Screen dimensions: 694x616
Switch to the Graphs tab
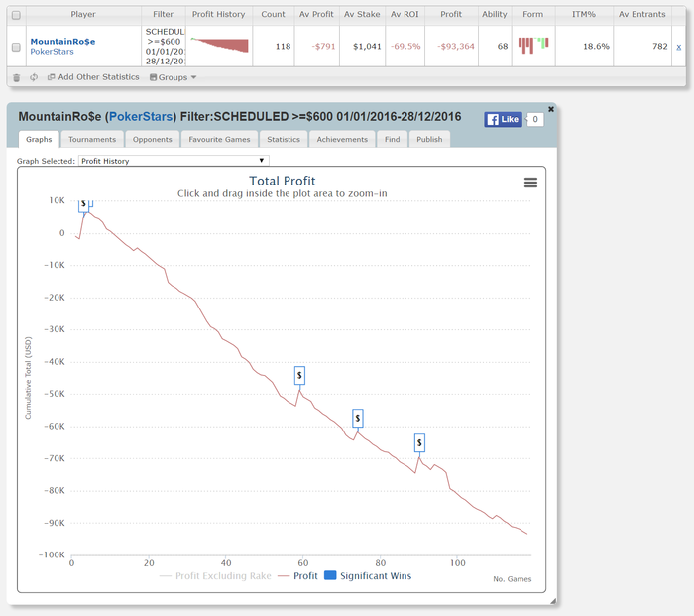[x=39, y=139]
